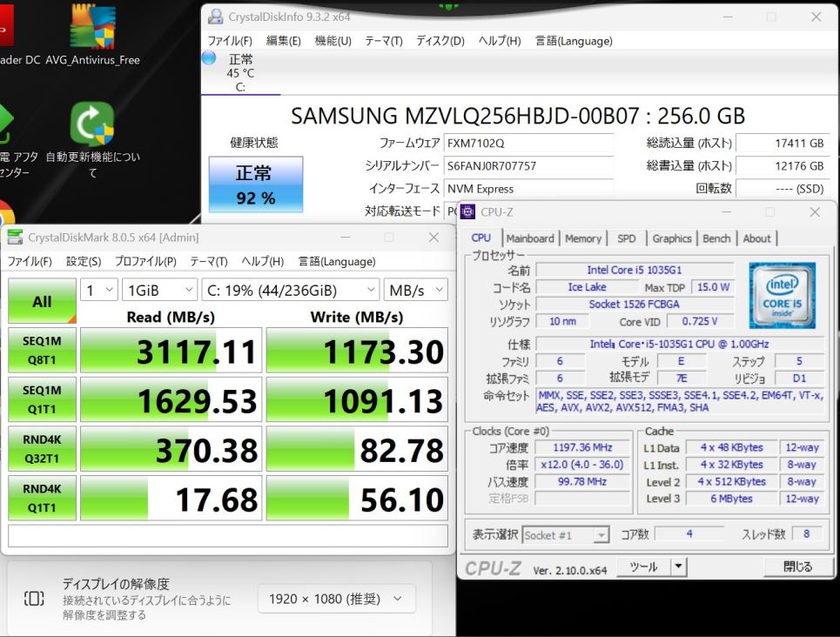The image size is (840, 637).
Task: Click the CrystalDiskMark title bar icon
Action: [15, 238]
